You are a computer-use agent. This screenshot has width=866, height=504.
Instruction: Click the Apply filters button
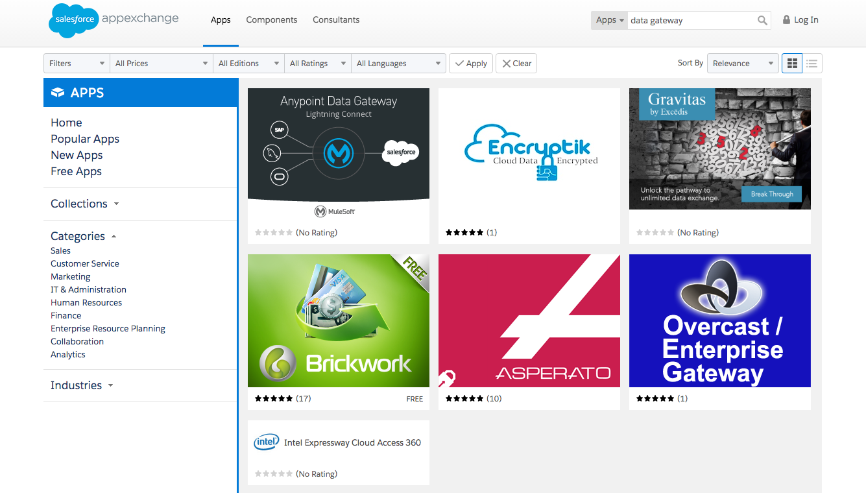coord(471,63)
